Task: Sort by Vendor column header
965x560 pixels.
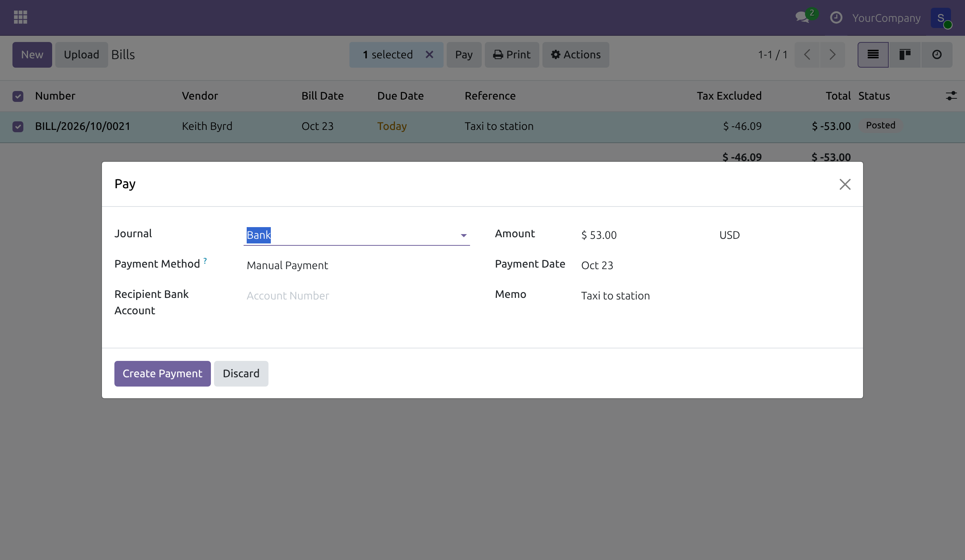Action: coord(200,96)
